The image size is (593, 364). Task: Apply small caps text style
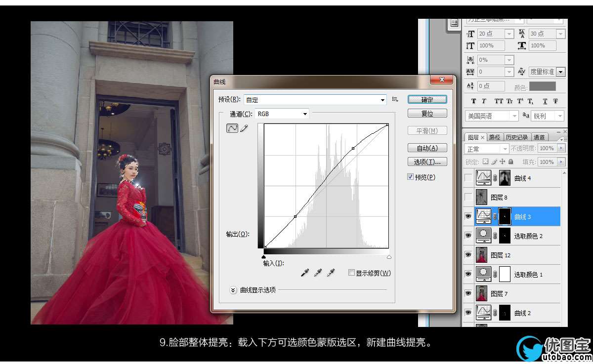[x=509, y=101]
